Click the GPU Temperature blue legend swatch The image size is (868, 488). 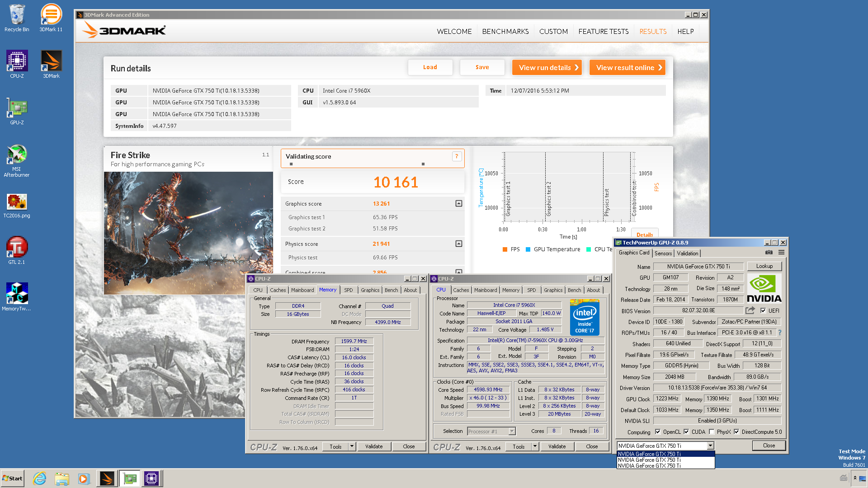coord(528,249)
